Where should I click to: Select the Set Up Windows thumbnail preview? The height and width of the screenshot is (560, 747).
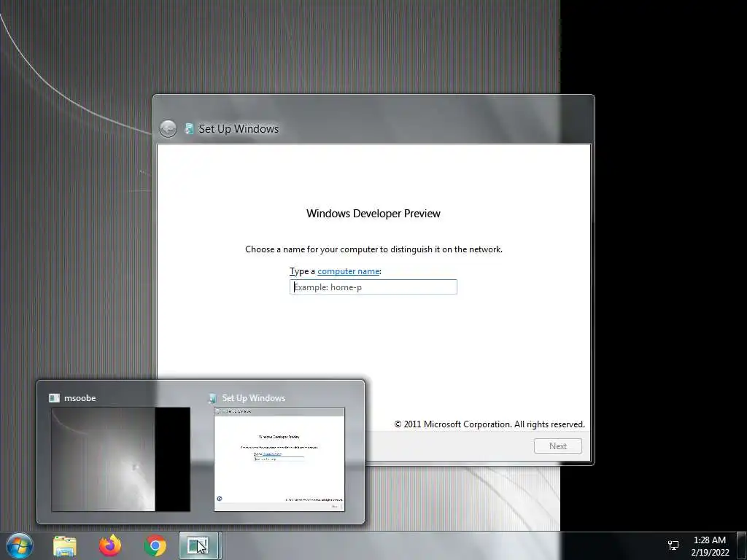(x=279, y=459)
